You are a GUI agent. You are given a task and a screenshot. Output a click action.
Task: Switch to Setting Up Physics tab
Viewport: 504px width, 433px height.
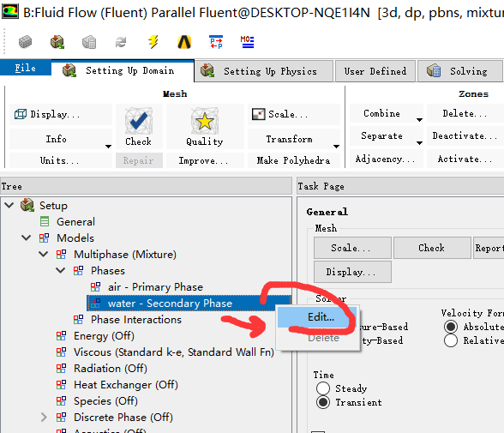[x=264, y=71]
